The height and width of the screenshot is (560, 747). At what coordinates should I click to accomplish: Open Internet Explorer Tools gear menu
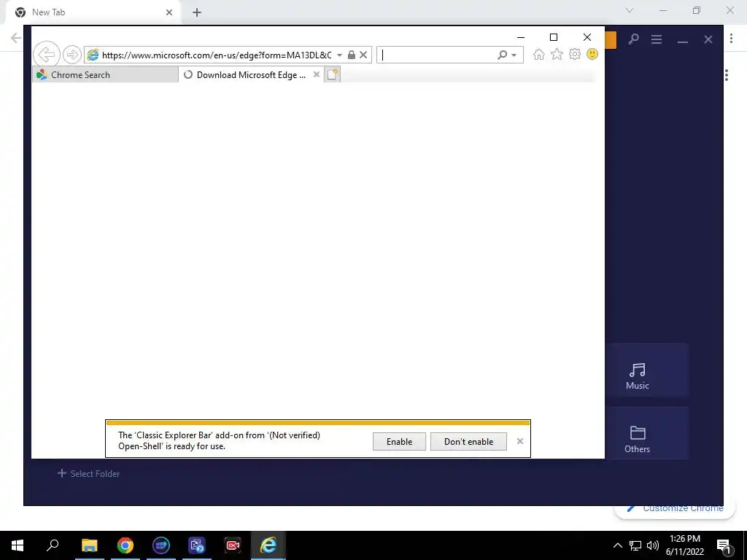pyautogui.click(x=575, y=54)
